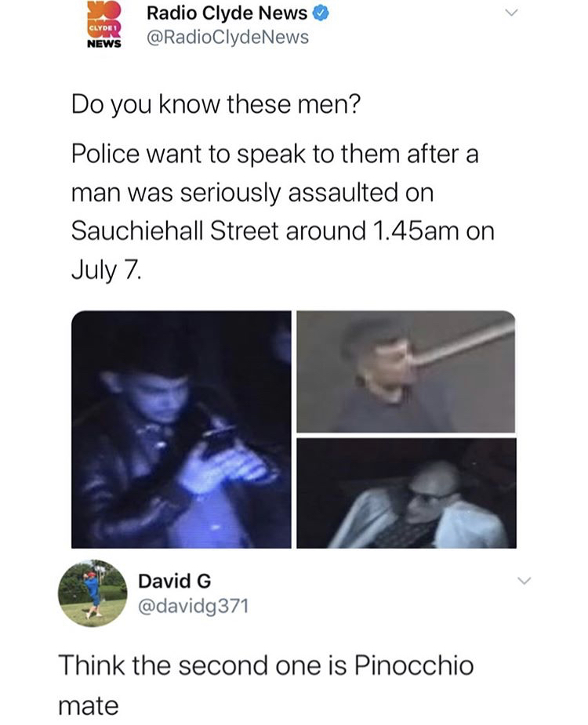Click the "Do you know these men?" text
This screenshot has width=588, height=725.
[216, 104]
